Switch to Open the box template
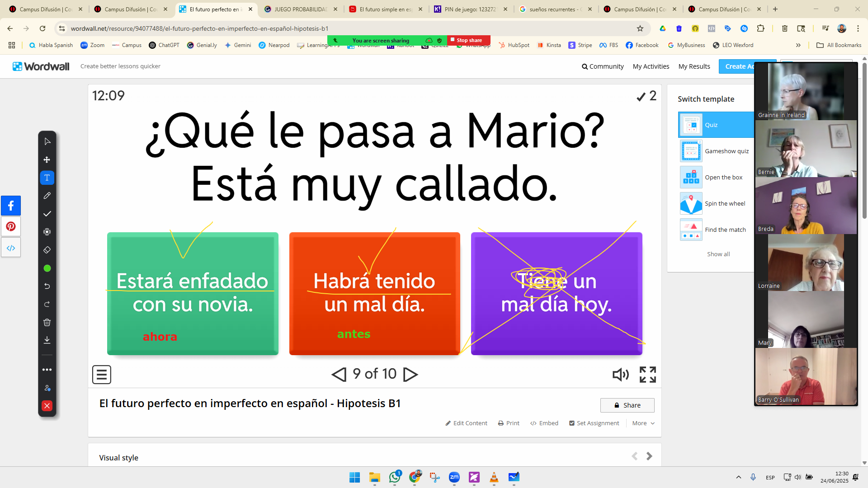The width and height of the screenshot is (868, 488). tap(716, 177)
